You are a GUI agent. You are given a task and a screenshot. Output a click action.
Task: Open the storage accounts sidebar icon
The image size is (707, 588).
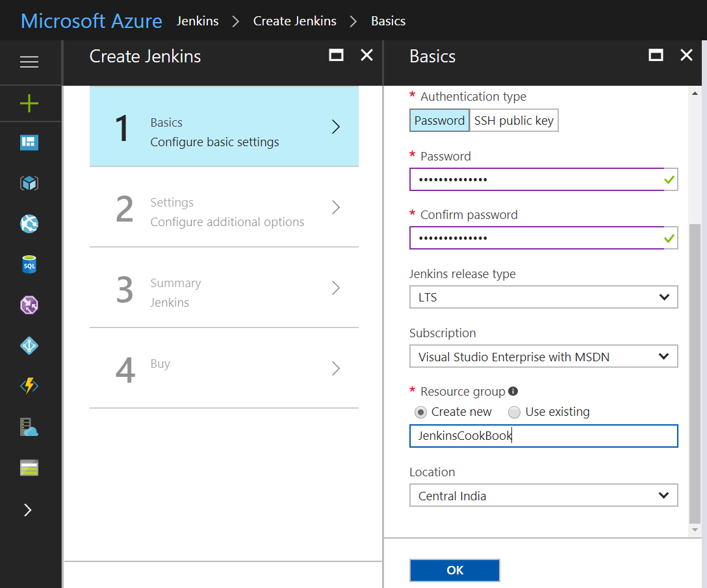[x=29, y=468]
